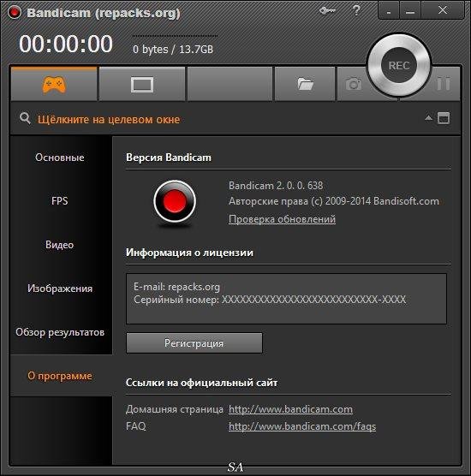Click the red Bandicam title bar logo
Screen dimensions: 471x476
[x=15, y=13]
